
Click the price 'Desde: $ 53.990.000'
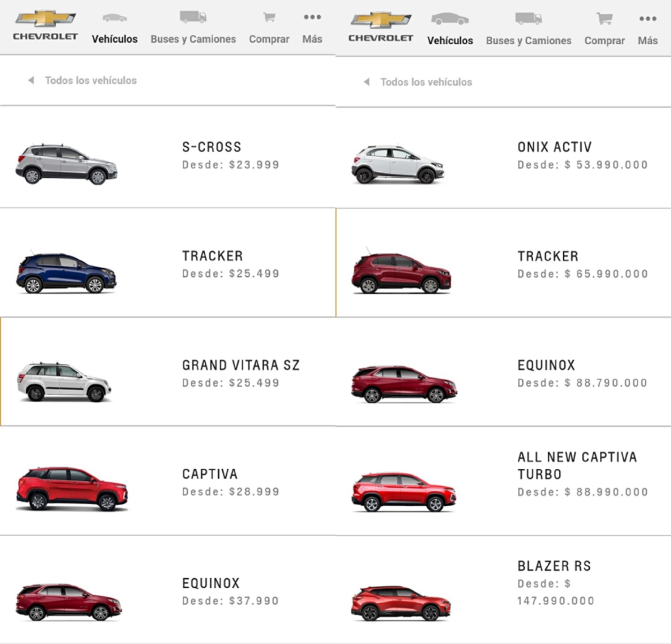(583, 165)
